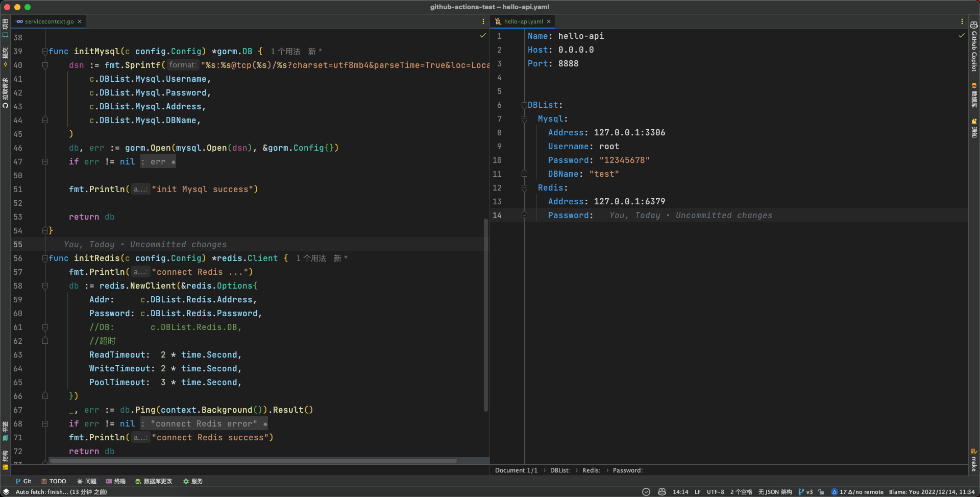Expand the folded Redis error block at line 68
Screen dimensions: 980x497
pyautogui.click(x=45, y=424)
